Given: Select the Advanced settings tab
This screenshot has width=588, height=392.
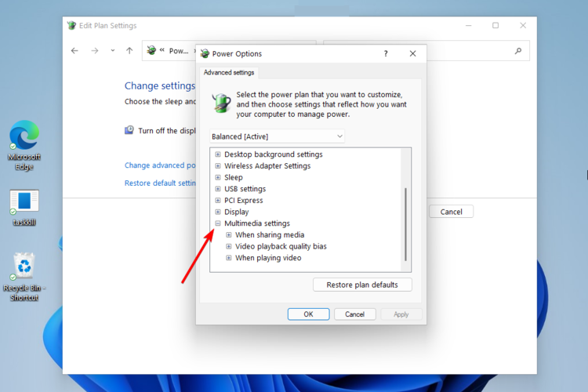Looking at the screenshot, I should (229, 72).
